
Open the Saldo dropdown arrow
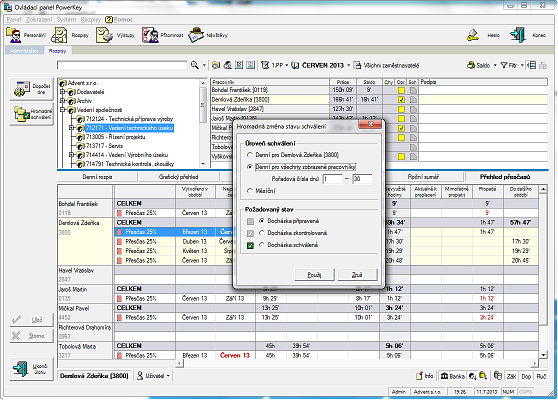click(x=495, y=65)
